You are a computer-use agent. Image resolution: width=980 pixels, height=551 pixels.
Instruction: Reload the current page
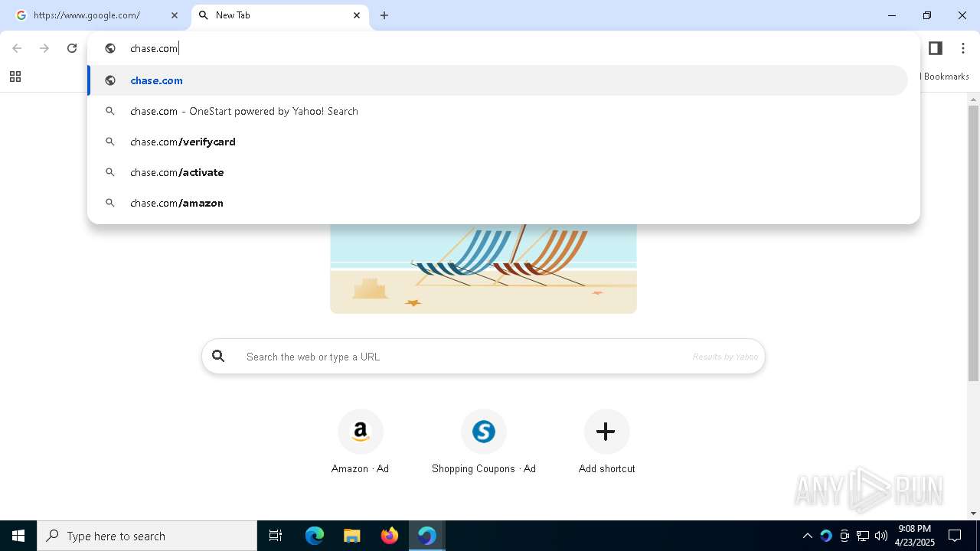72,48
